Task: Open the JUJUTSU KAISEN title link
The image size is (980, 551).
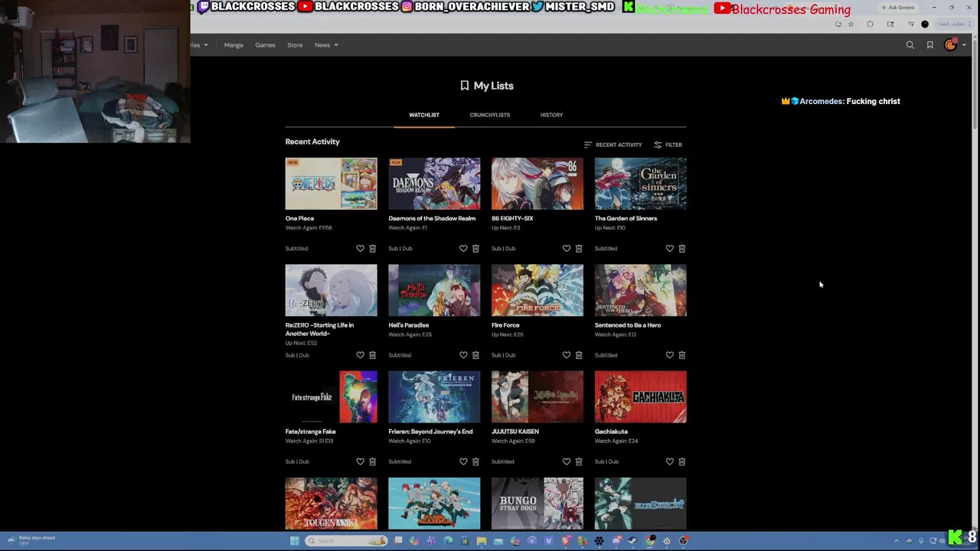Action: [x=515, y=432]
